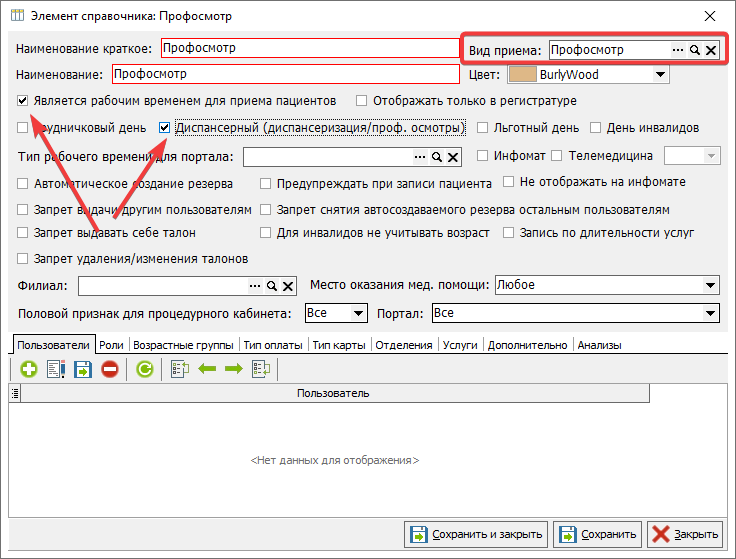Check Запись по длительности услуг
Image resolution: width=736 pixels, height=559 pixels.
pos(508,233)
